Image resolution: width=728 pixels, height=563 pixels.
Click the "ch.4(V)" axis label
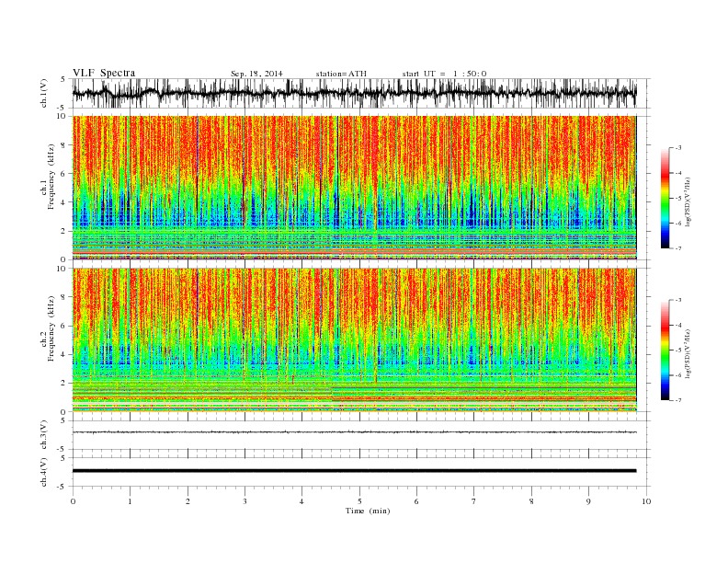(44, 472)
